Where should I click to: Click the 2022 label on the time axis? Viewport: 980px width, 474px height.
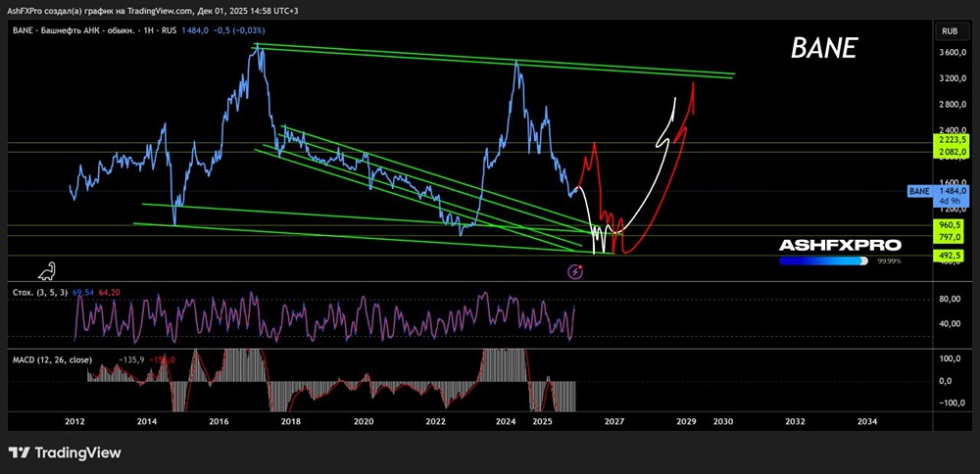click(435, 421)
